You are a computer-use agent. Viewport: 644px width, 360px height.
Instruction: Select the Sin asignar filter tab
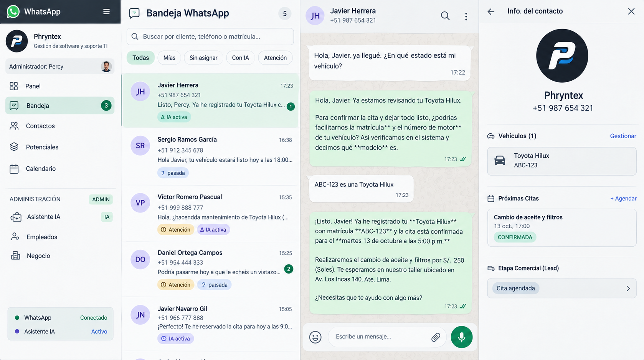click(x=203, y=58)
